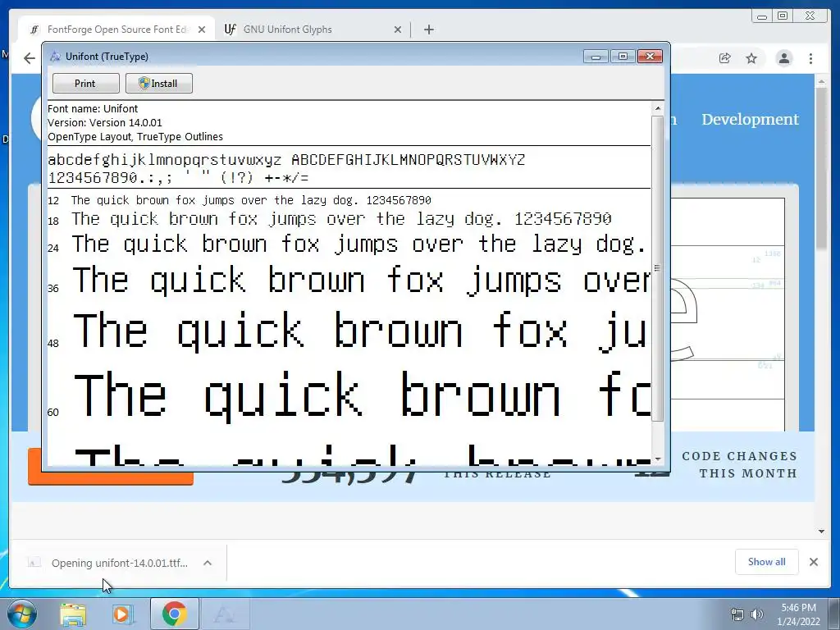Click the Print button in font viewer
The height and width of the screenshot is (630, 840).
(x=85, y=84)
